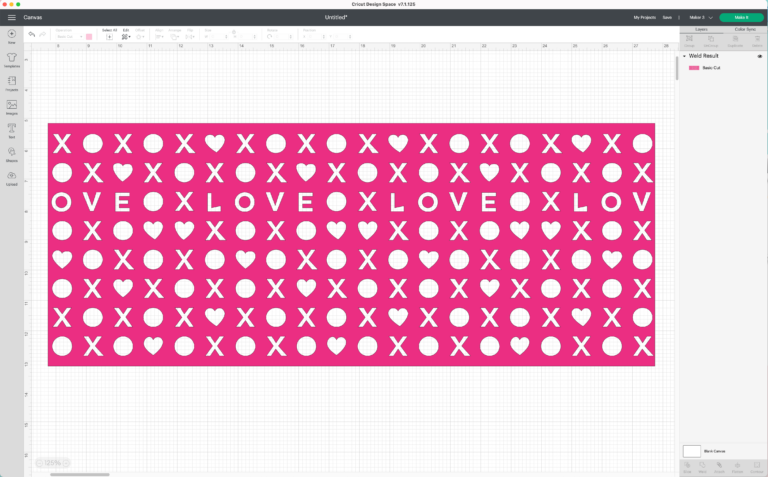Toggle visibility of Weld Result layer
Image resolution: width=768 pixels, height=477 pixels.
[759, 56]
